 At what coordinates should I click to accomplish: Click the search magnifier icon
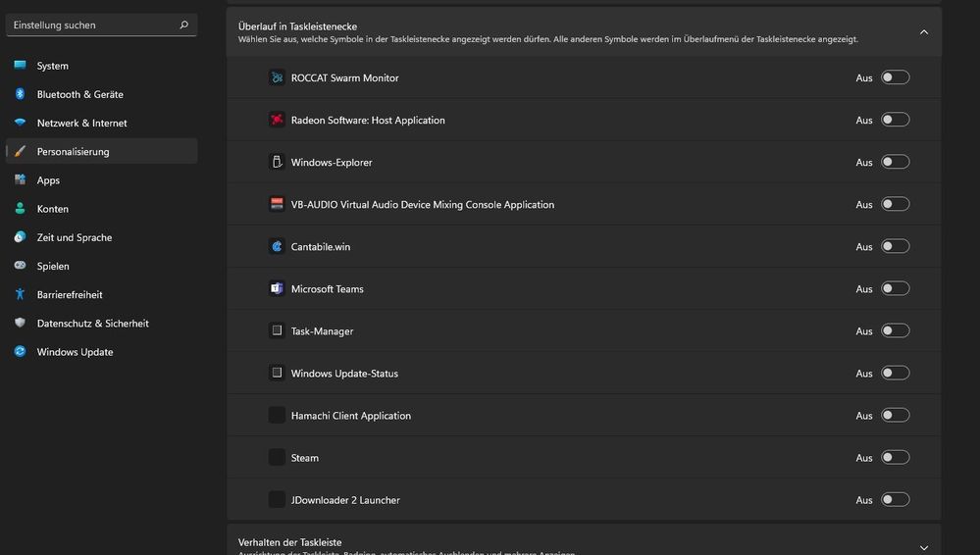pyautogui.click(x=183, y=25)
